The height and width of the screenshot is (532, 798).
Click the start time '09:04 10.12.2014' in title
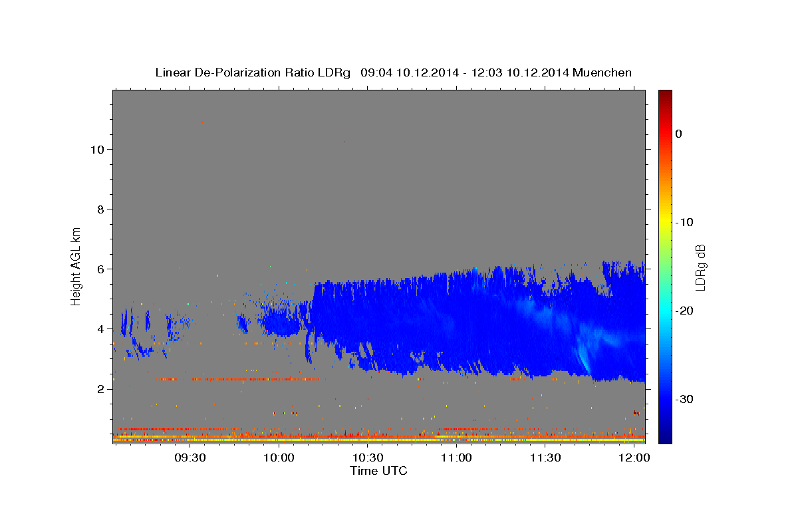410,72
